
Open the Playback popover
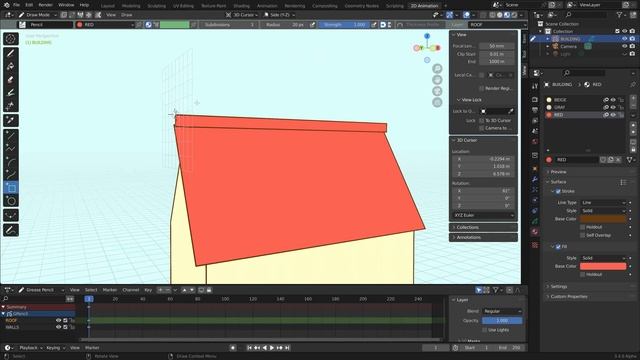31,348
